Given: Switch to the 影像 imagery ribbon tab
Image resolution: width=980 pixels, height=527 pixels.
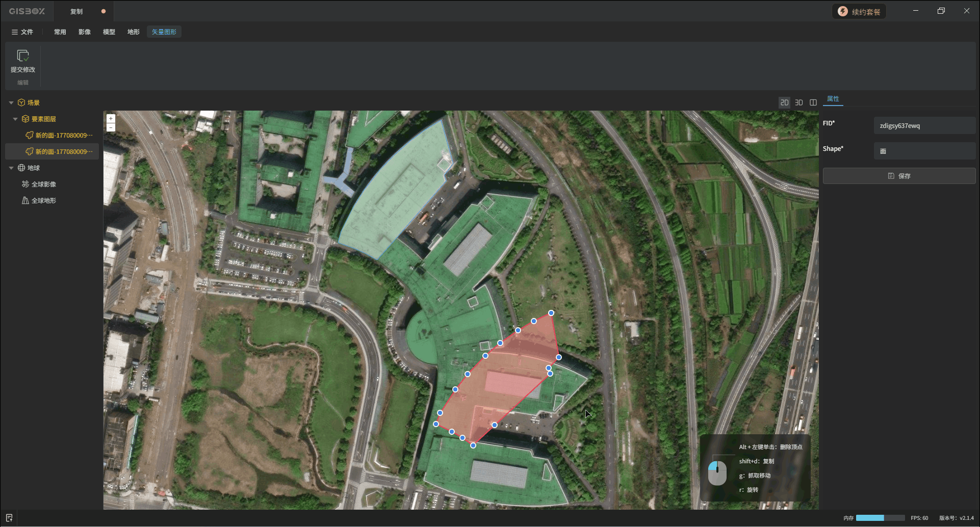Looking at the screenshot, I should coord(85,32).
